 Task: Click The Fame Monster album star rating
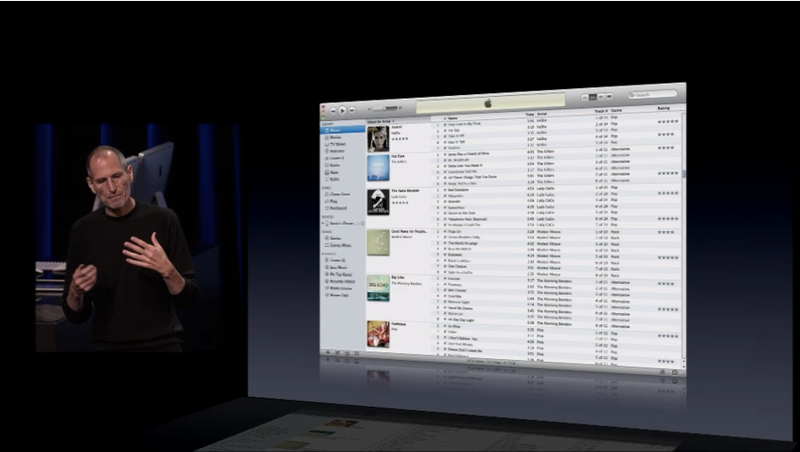click(x=399, y=203)
